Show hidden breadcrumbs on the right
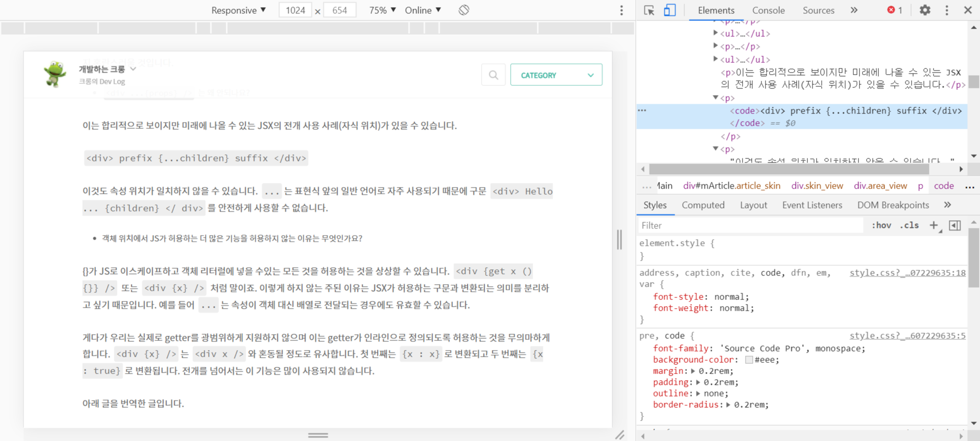The image size is (980, 441). pos(970,187)
